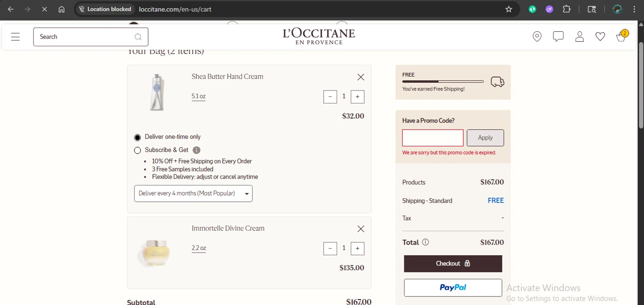Open the green extension icon in toolbar
Screen dimensions: 644x305
[532, 9]
